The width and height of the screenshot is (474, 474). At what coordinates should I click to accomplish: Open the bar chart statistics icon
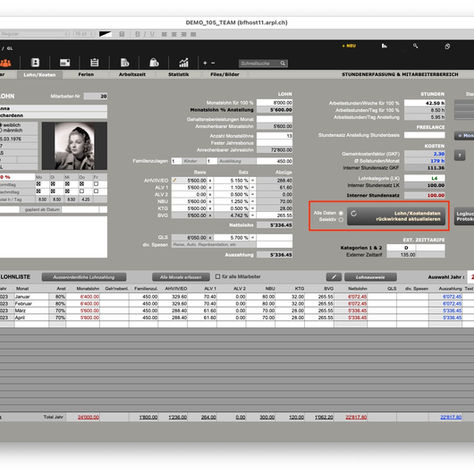pos(184,62)
